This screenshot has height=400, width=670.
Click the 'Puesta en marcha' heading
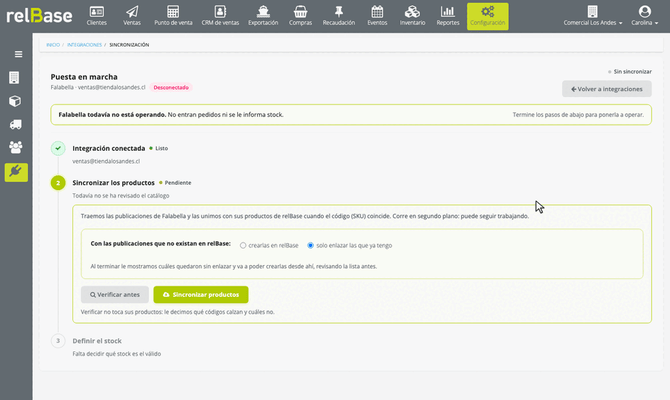coord(84,77)
